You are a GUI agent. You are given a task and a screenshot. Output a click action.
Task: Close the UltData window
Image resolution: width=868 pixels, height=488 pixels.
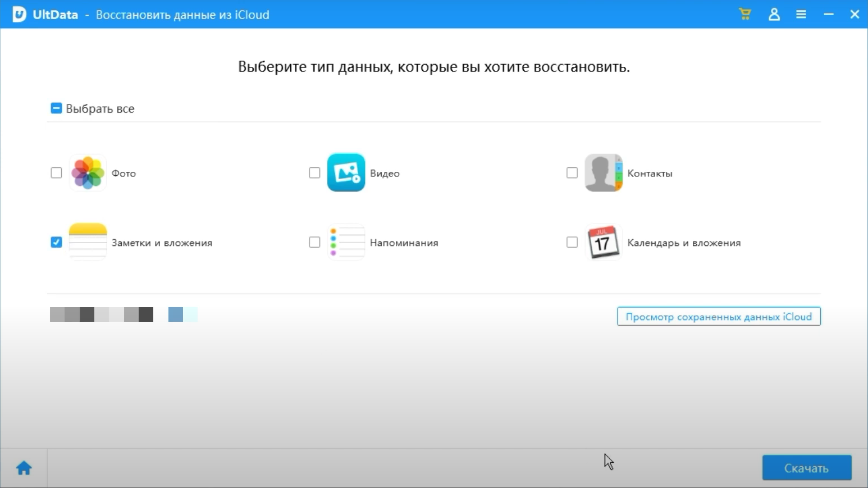coord(855,14)
